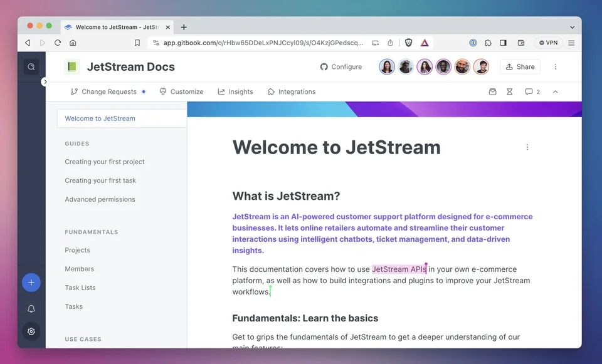Screen dimensions: 602x364
Task: Click the site settings icon before the URL
Action: pyautogui.click(x=156, y=43)
